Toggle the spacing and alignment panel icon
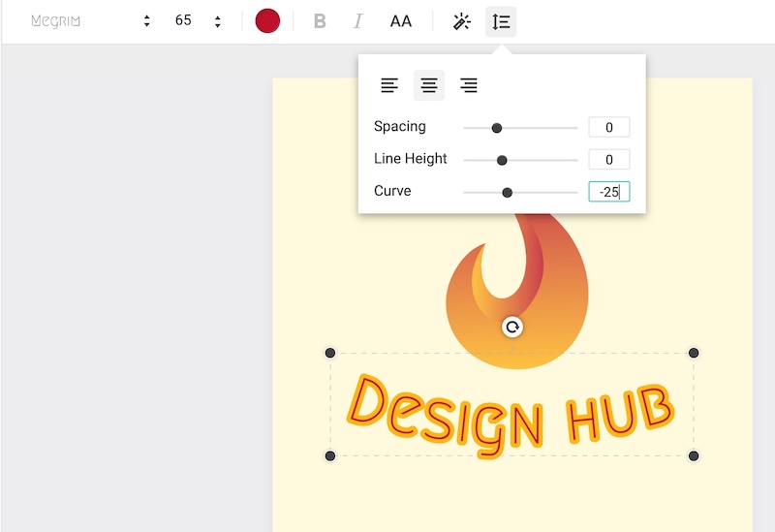Image resolution: width=775 pixels, height=532 pixels. pos(501,21)
